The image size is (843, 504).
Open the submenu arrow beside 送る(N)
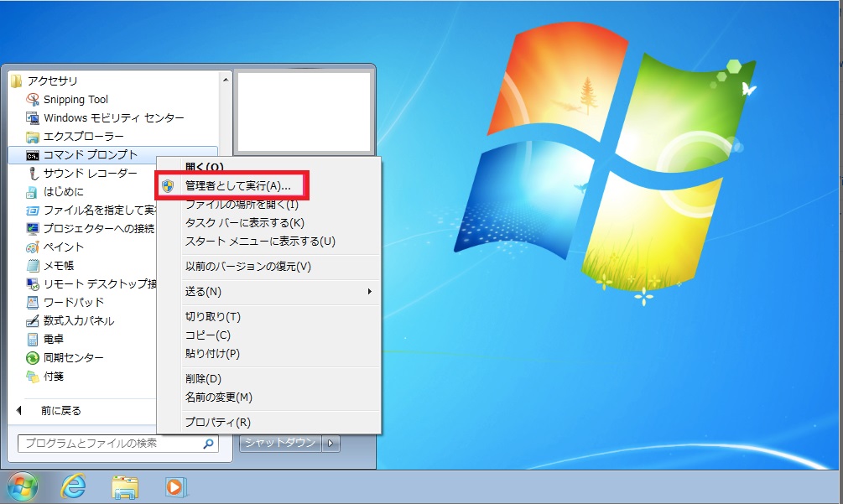(x=370, y=292)
